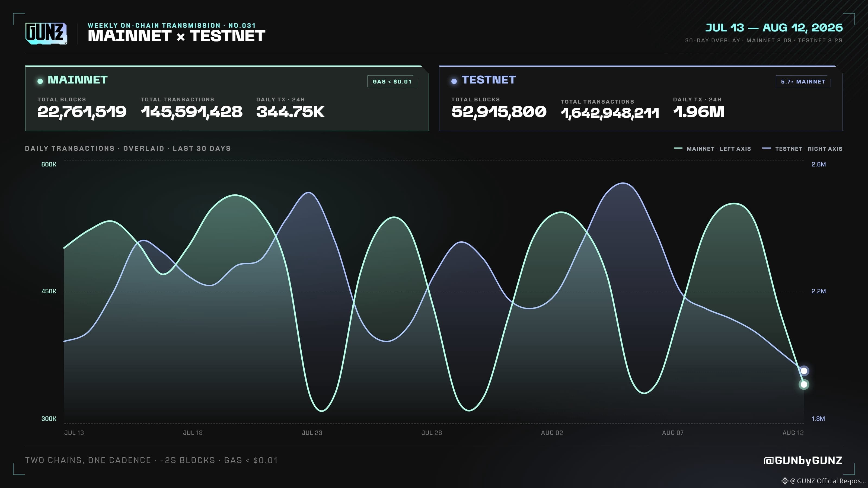Click the Testnet purple legend line swatch
868x488 pixels.
766,148
